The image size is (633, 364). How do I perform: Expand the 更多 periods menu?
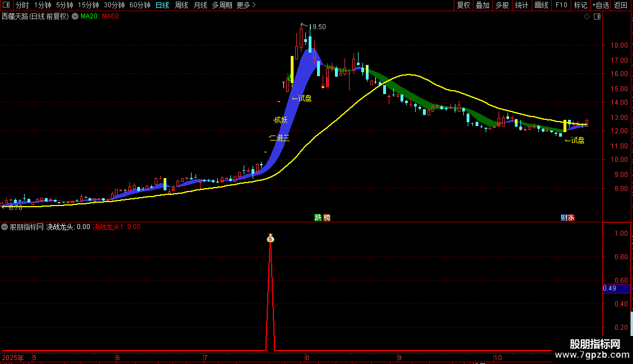[246, 5]
